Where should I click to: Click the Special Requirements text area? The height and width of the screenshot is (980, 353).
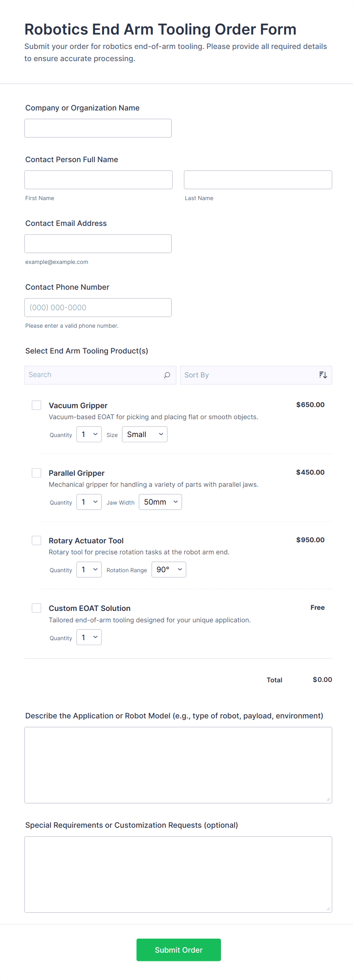pos(178,874)
